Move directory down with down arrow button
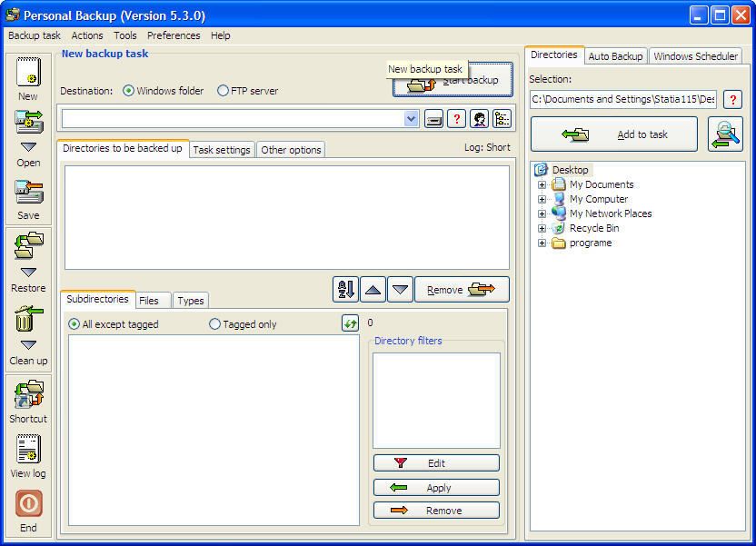The height and width of the screenshot is (546, 756). point(400,289)
